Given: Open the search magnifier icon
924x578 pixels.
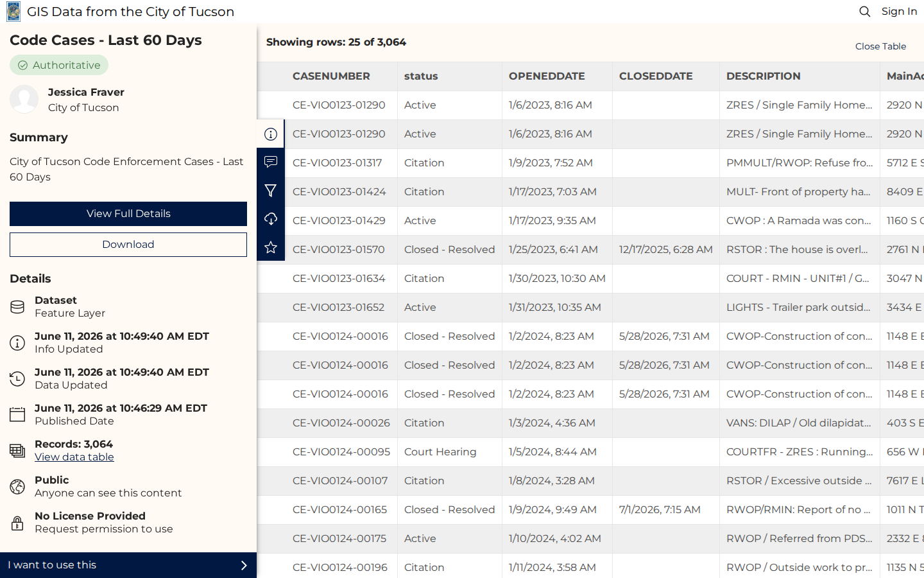Looking at the screenshot, I should 865,12.
